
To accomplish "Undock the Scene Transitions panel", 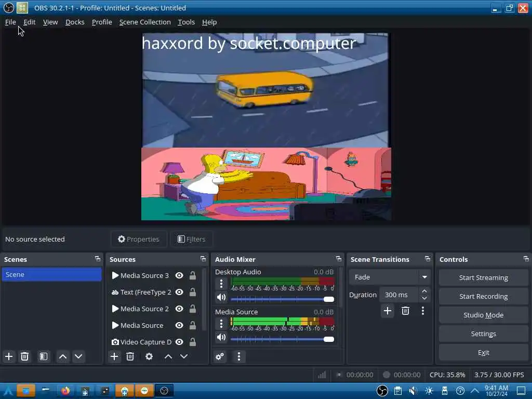I will click(428, 259).
